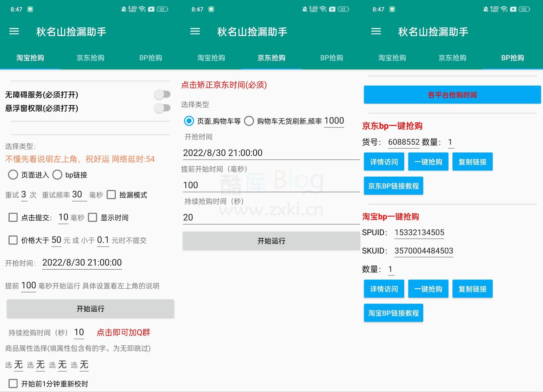543x392 pixels.
Task: Open navigation menu on 淘宝抢购 screen
Action: click(x=14, y=32)
